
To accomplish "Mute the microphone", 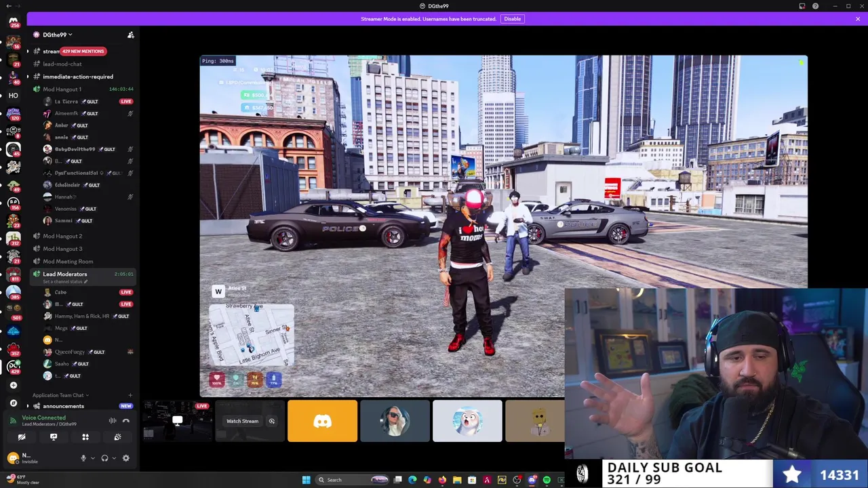I will click(83, 458).
